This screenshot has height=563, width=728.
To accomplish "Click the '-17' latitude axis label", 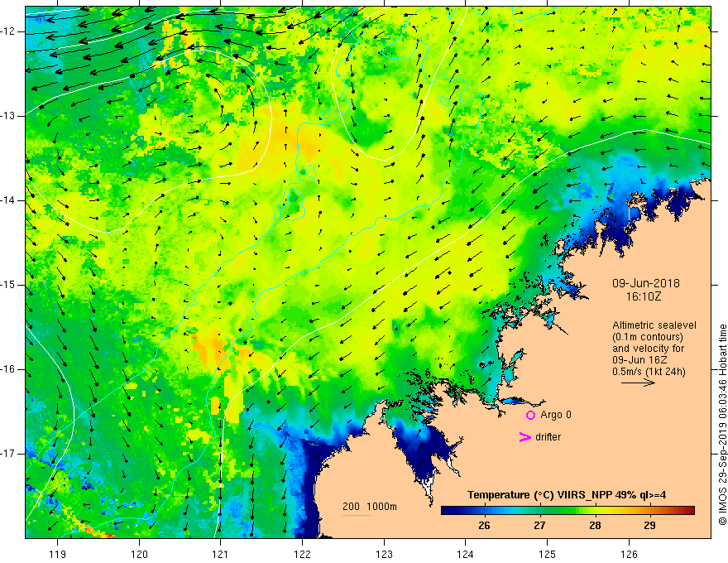I will 8,454.
